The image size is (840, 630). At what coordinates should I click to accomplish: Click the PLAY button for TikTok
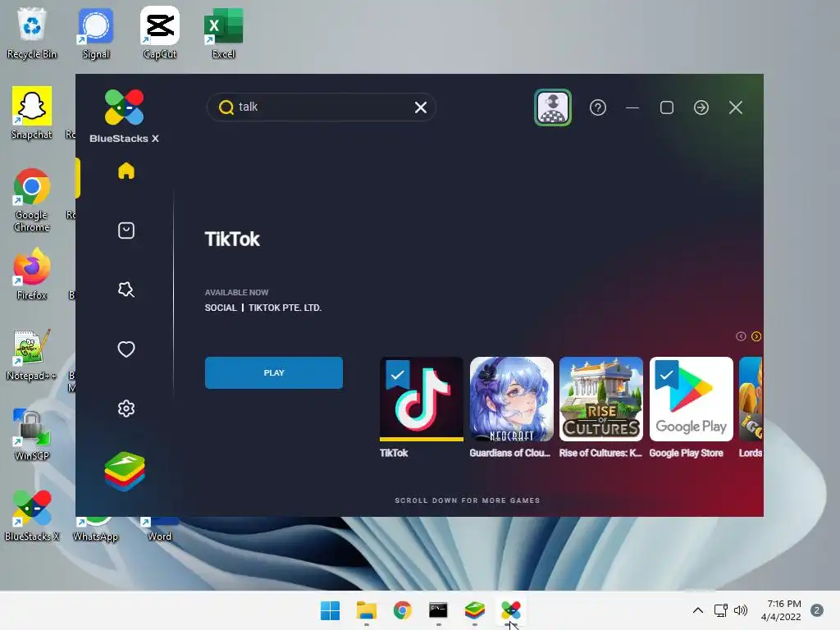click(x=274, y=373)
